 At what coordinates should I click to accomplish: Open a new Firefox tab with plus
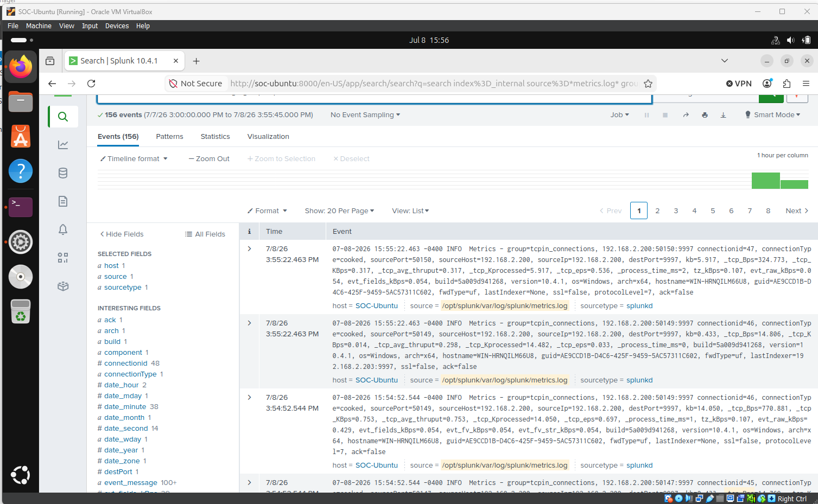(196, 61)
